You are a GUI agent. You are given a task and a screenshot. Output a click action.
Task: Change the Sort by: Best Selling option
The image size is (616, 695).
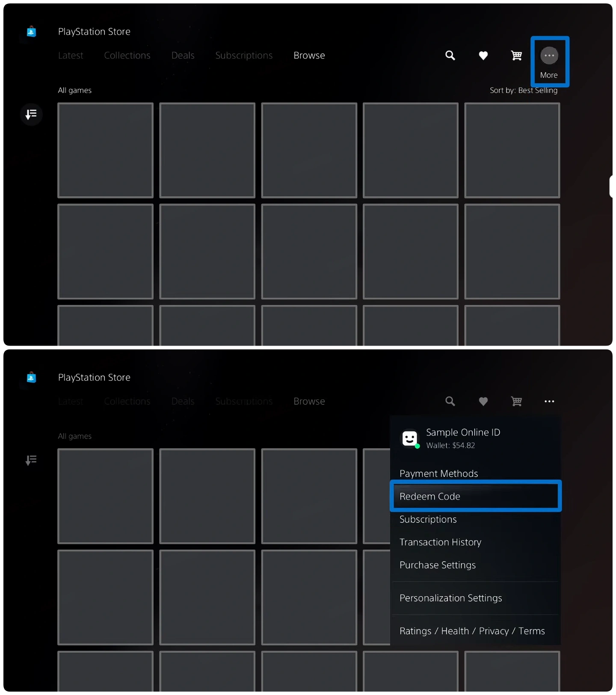[x=524, y=90]
